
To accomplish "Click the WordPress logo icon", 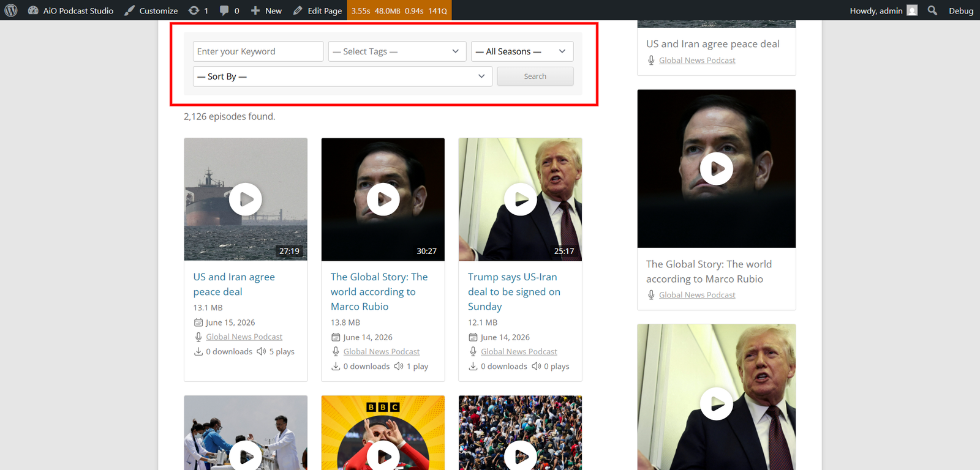I will pyautogui.click(x=11, y=10).
